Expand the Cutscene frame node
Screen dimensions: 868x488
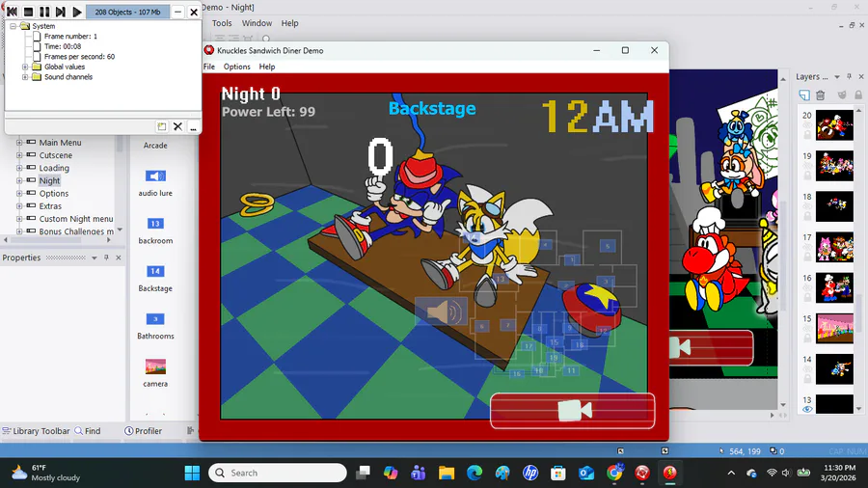[19, 155]
